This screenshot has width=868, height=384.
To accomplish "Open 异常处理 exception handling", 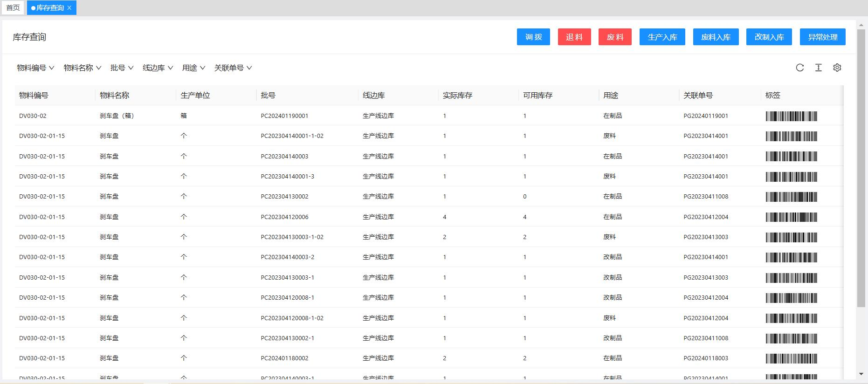I will [822, 37].
